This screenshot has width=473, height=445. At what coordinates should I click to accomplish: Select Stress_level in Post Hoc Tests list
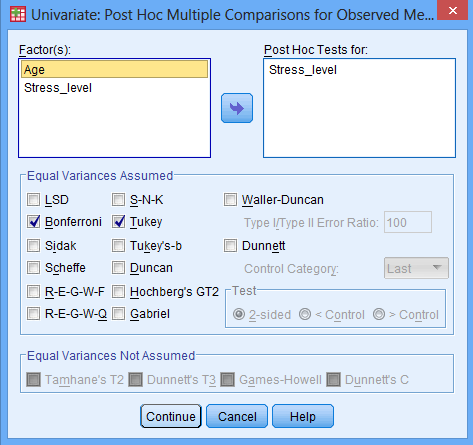tap(303, 70)
